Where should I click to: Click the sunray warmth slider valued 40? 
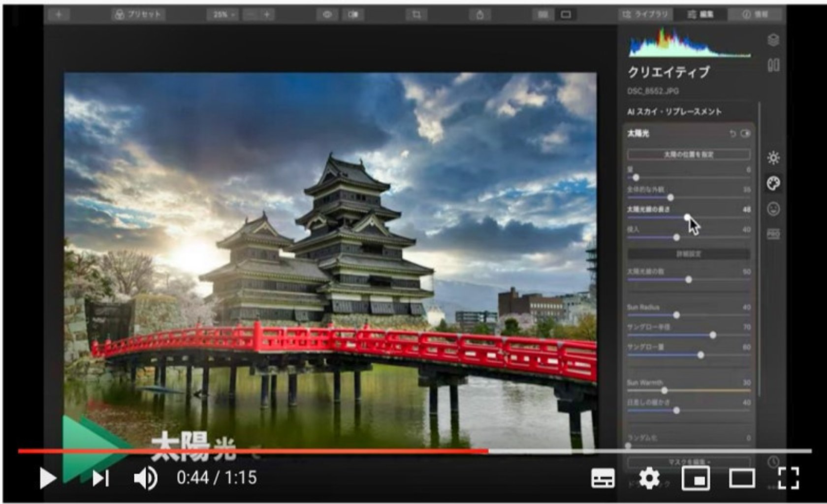point(689,410)
